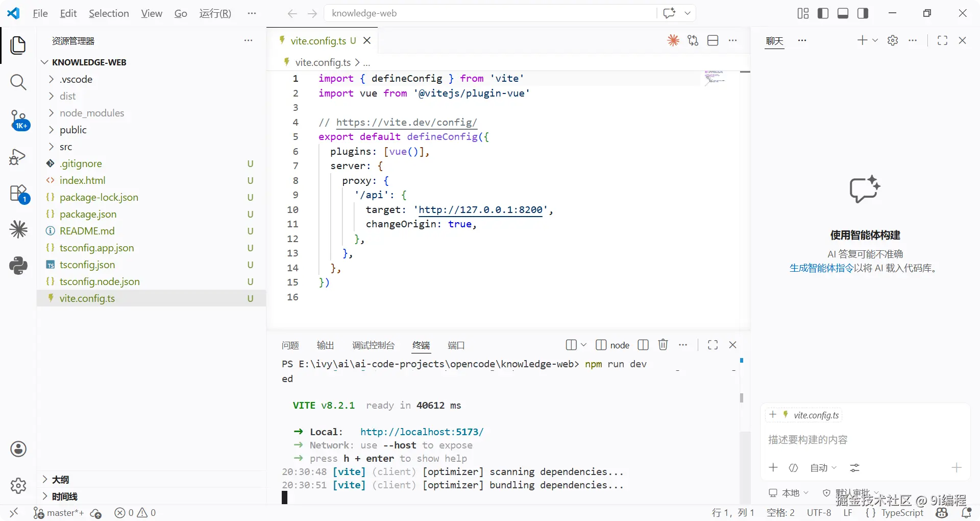
Task: Go forward with the navigation arrow
Action: pyautogui.click(x=312, y=14)
